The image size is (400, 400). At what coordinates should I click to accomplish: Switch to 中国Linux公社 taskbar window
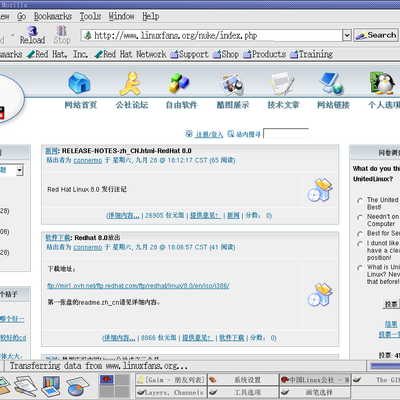[315, 380]
